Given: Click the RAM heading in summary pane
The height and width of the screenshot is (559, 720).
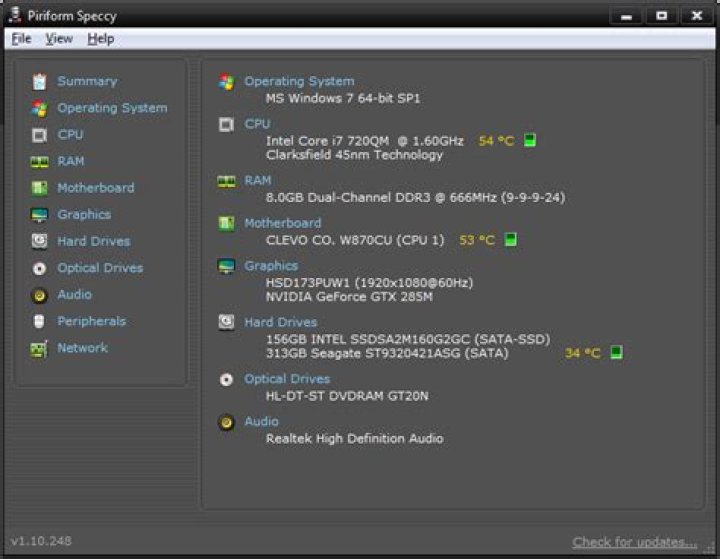Looking at the screenshot, I should pos(258,181).
